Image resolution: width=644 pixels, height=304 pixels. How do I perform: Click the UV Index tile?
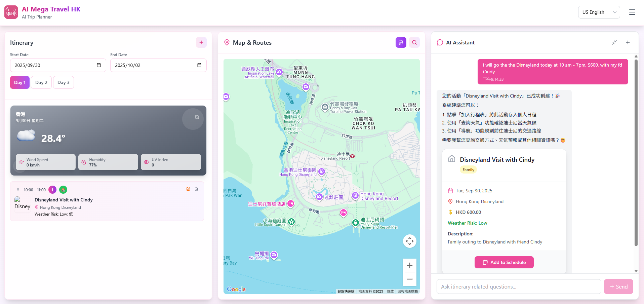(x=171, y=162)
